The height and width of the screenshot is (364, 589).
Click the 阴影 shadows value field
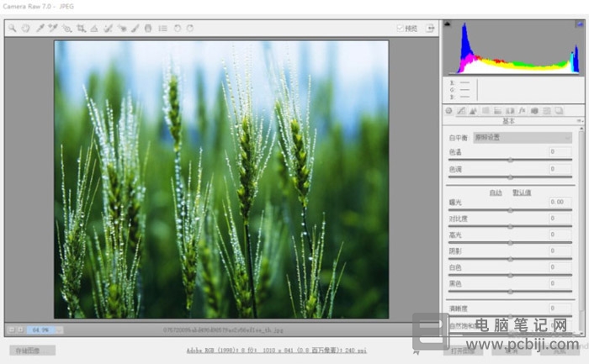coord(560,251)
